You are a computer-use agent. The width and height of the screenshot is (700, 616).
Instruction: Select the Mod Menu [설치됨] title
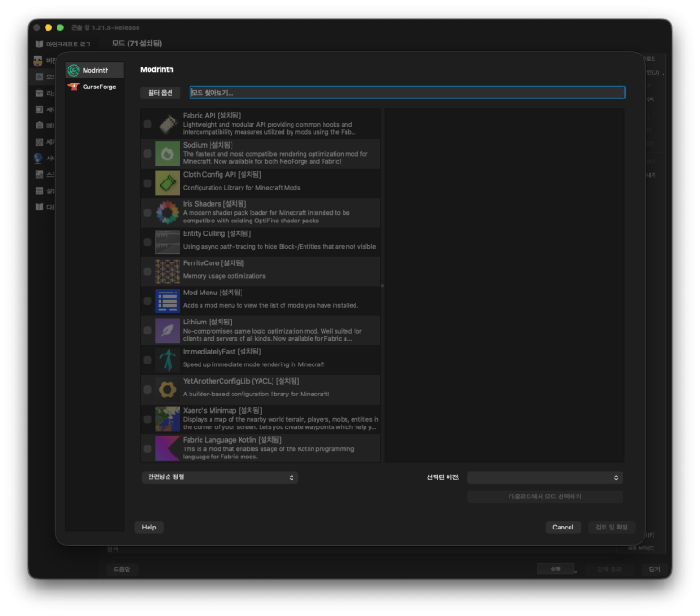pyautogui.click(x=213, y=293)
